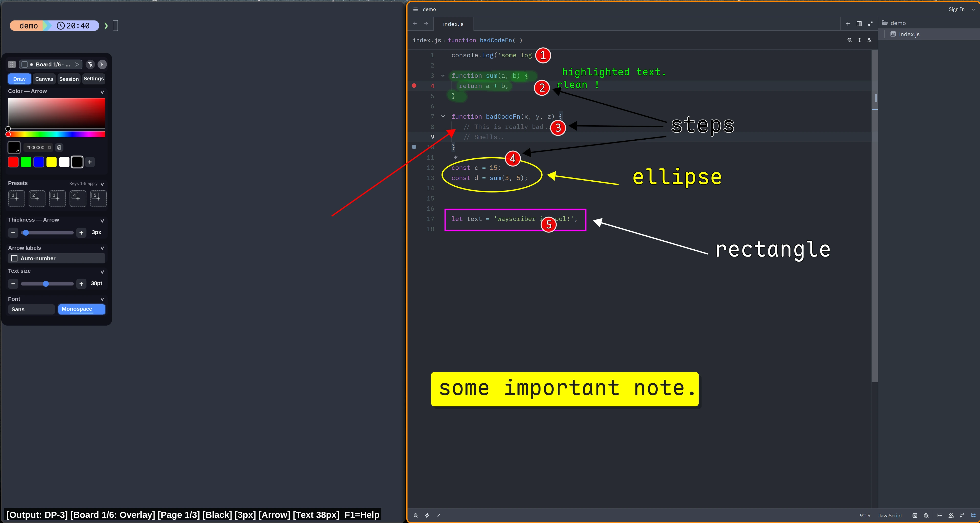Screen dimensions: 980x523
Task: Select the index.js editor tab
Action: (453, 24)
